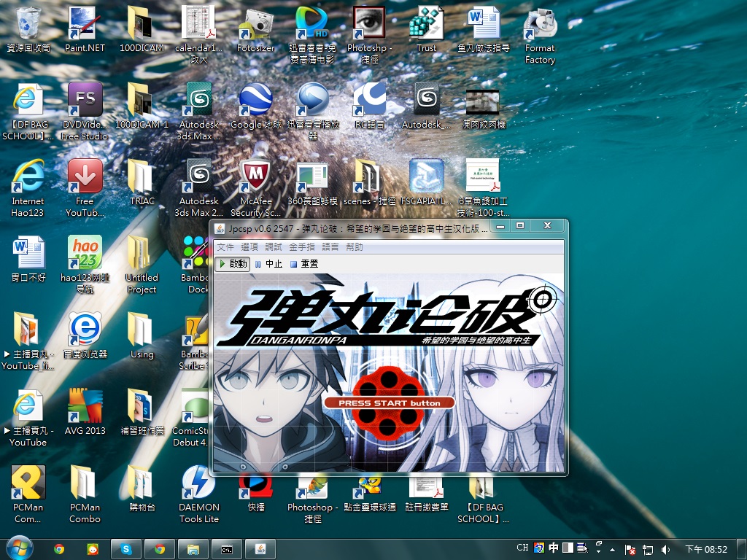Select the 快播 player shortcut

[x=256, y=494]
